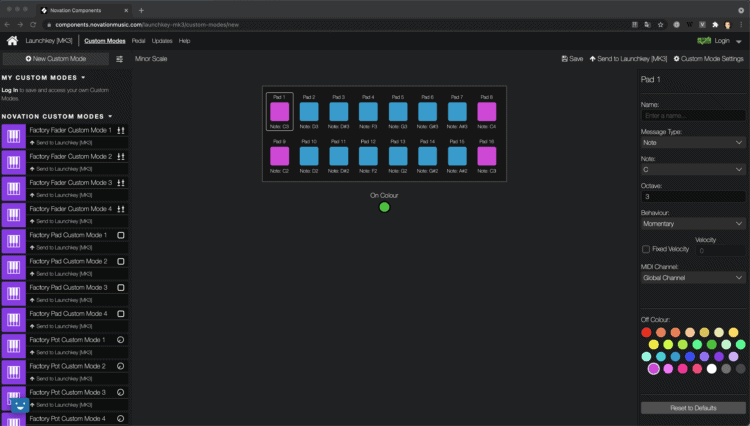750x426 pixels.
Task: Expand the Login account menu arrow
Action: [739, 42]
